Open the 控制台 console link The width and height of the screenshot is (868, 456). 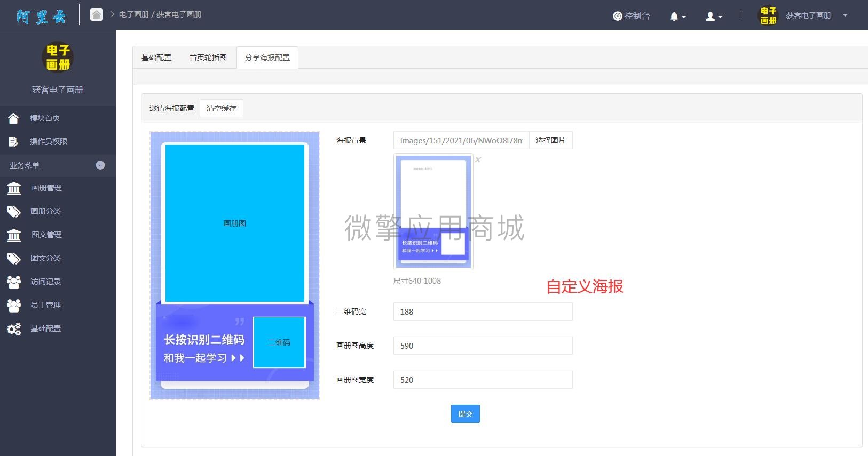[x=632, y=16]
